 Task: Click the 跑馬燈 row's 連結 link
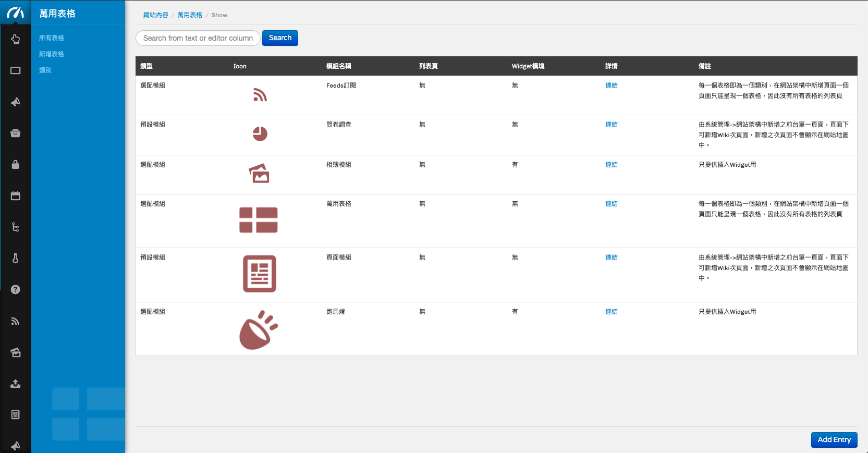coord(611,312)
